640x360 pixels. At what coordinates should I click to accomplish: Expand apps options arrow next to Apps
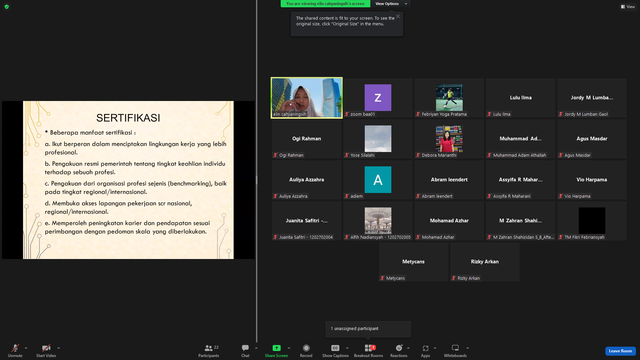435,348
